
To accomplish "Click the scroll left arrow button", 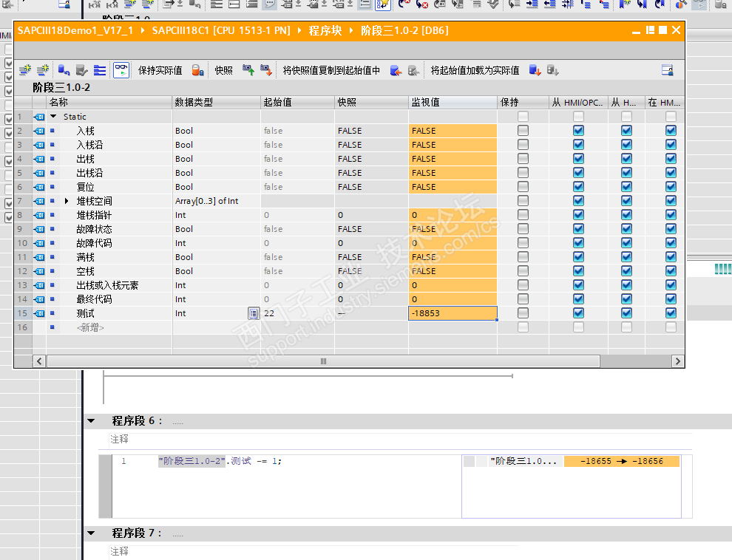I will 39,361.
